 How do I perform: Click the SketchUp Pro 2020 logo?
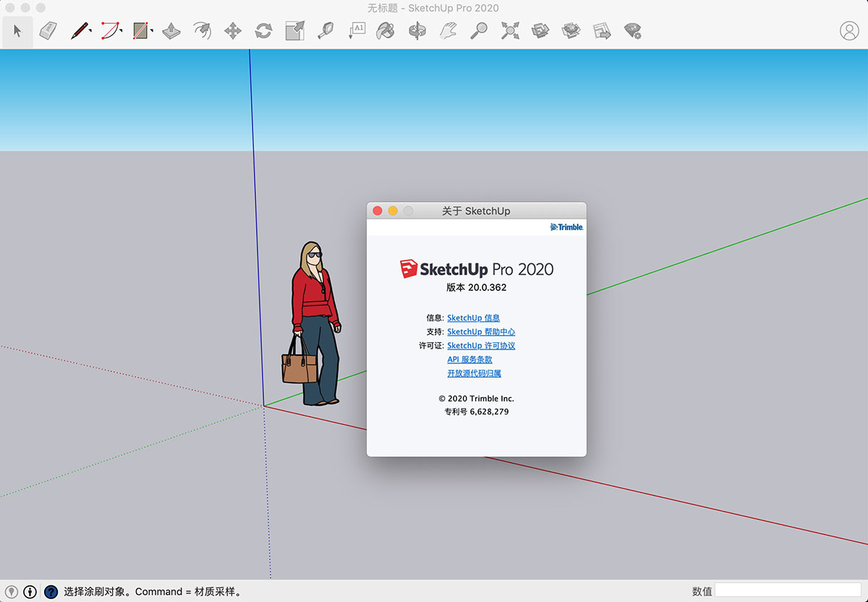[x=477, y=269]
